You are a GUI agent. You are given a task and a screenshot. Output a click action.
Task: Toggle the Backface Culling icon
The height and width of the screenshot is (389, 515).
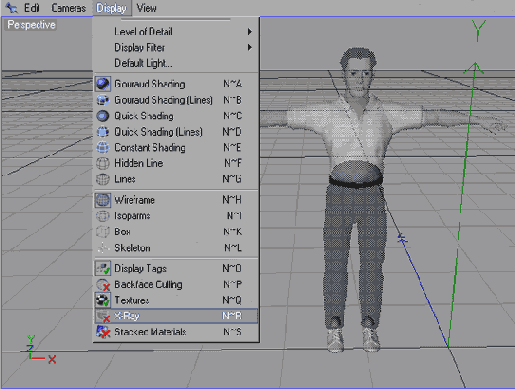103,284
